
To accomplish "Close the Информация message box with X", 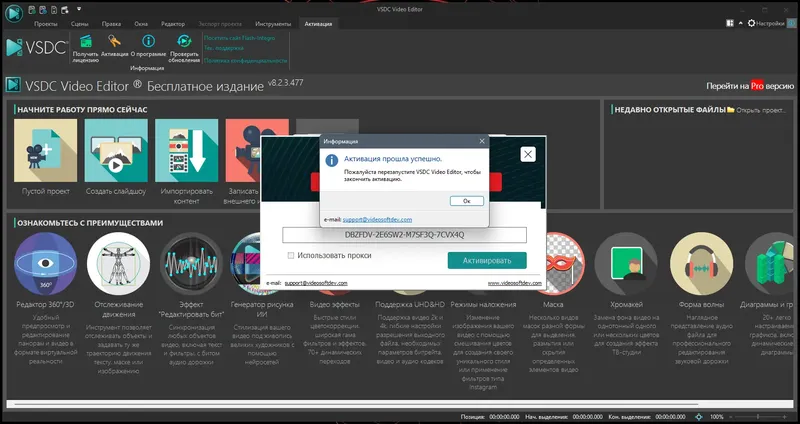I will [482, 141].
